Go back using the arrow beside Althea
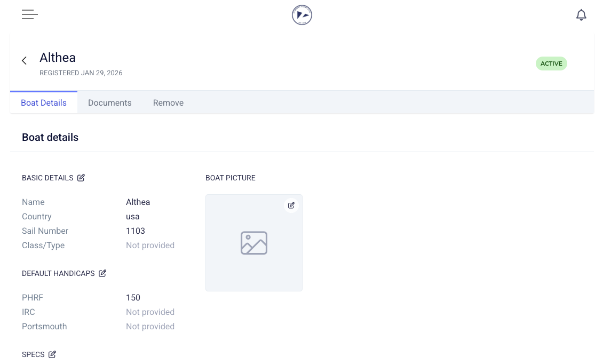 click(24, 61)
